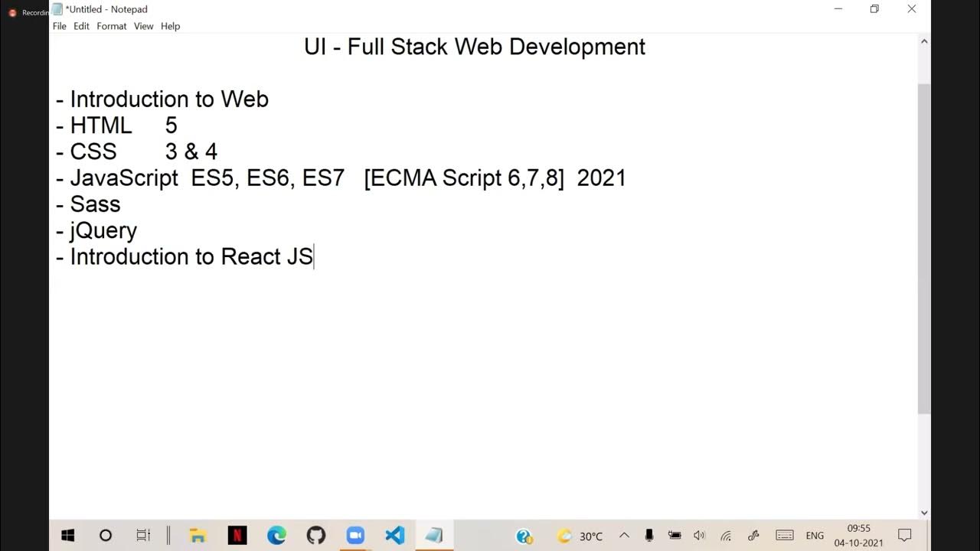The height and width of the screenshot is (551, 980).
Task: Expand hidden system tray icons chevron
Action: point(624,536)
